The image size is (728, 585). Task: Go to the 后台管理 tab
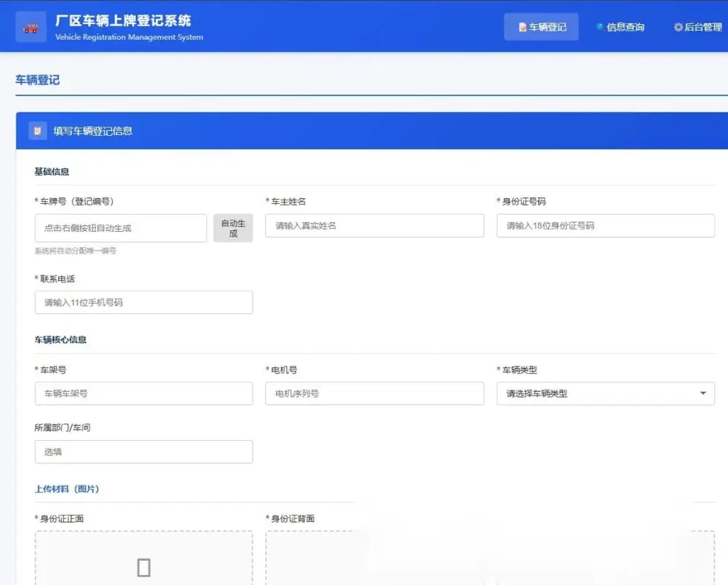[698, 27]
